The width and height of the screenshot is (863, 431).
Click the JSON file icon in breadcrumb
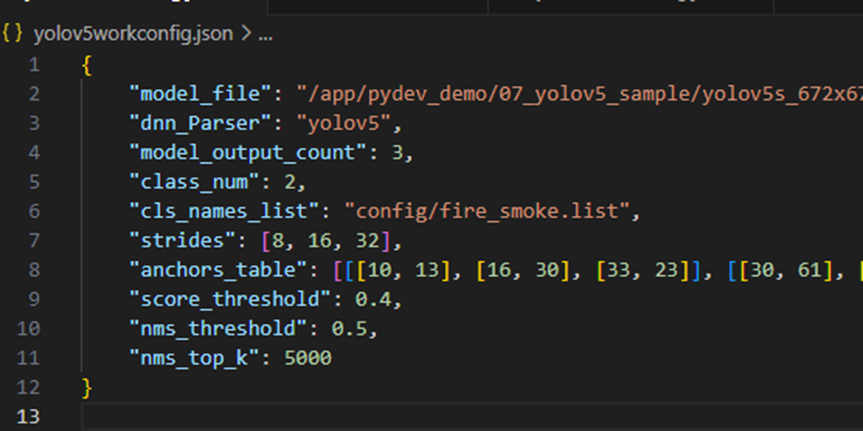tap(13, 34)
